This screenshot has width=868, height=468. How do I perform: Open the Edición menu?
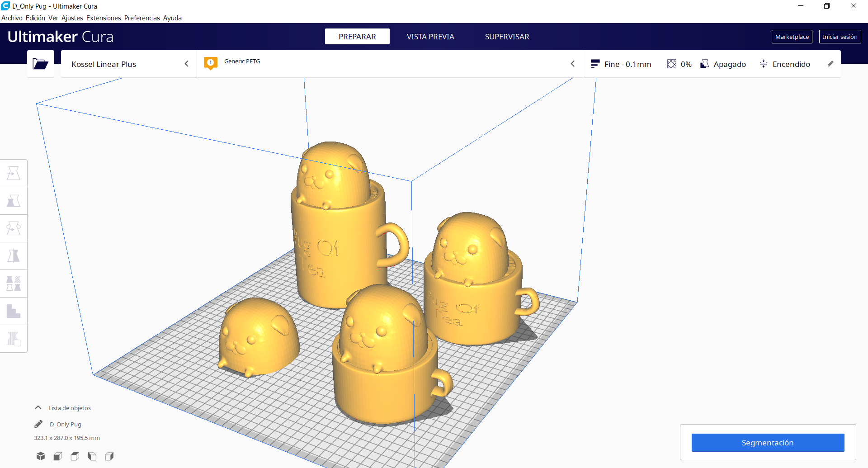pyautogui.click(x=35, y=18)
